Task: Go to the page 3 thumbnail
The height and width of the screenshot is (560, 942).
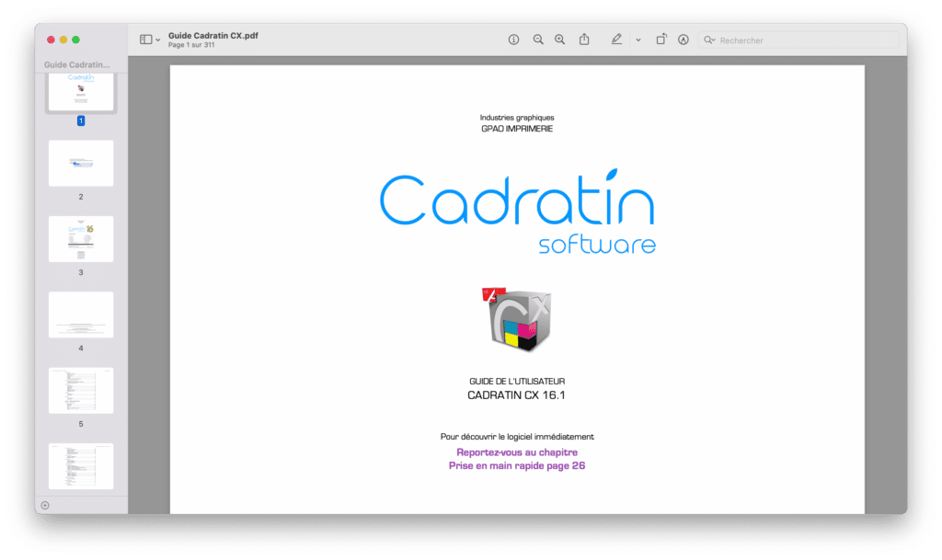Action: [x=81, y=239]
